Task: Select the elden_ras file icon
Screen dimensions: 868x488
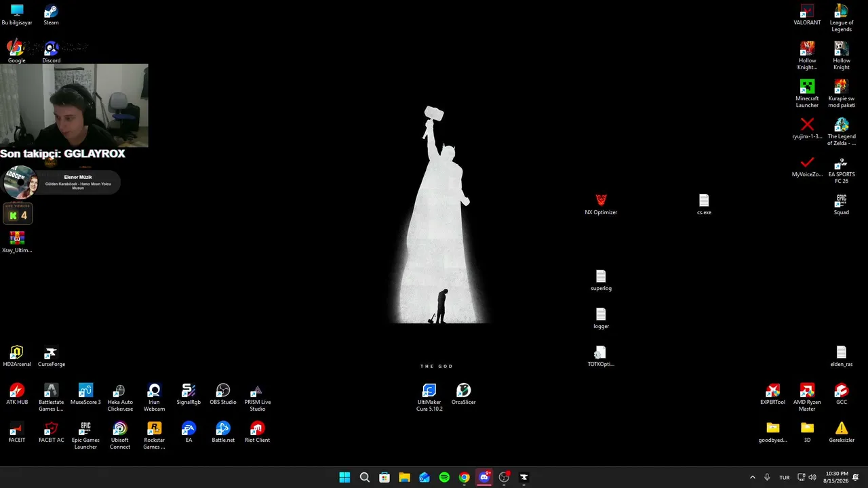Action: tap(842, 357)
